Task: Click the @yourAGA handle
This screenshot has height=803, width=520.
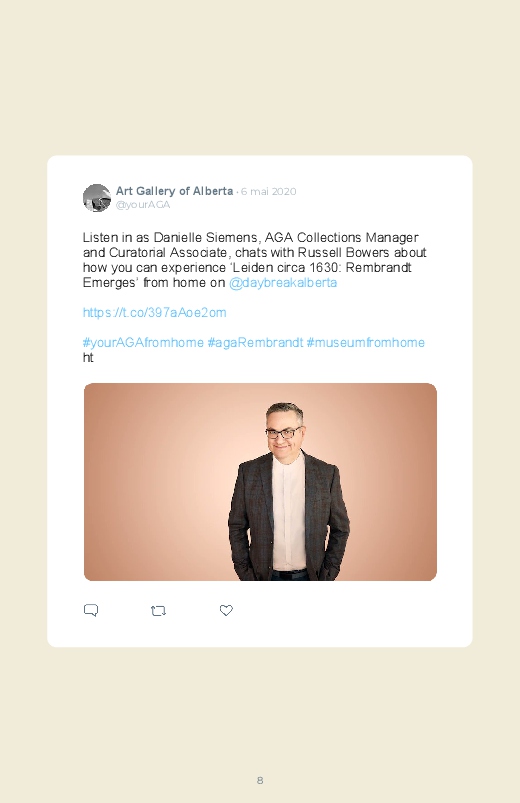Action: [143, 205]
